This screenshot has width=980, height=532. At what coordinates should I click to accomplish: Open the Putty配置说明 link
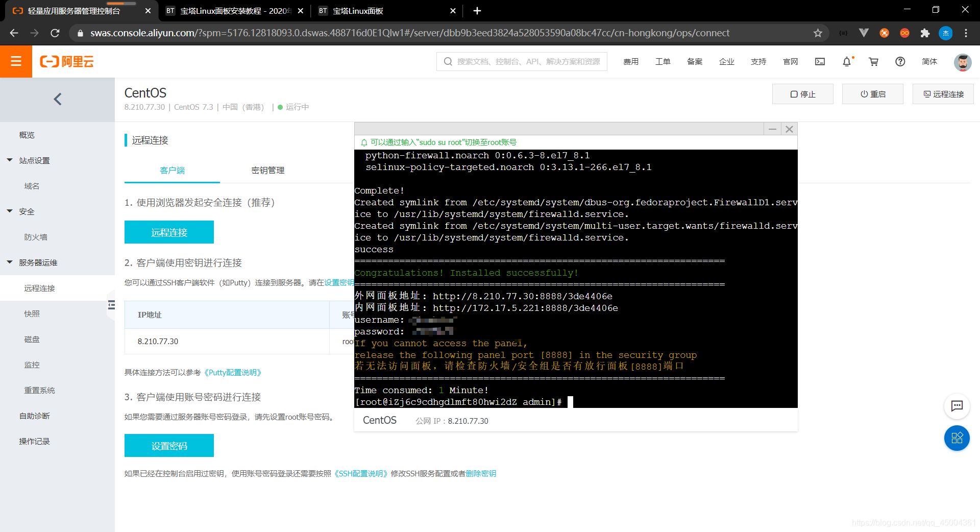click(233, 373)
